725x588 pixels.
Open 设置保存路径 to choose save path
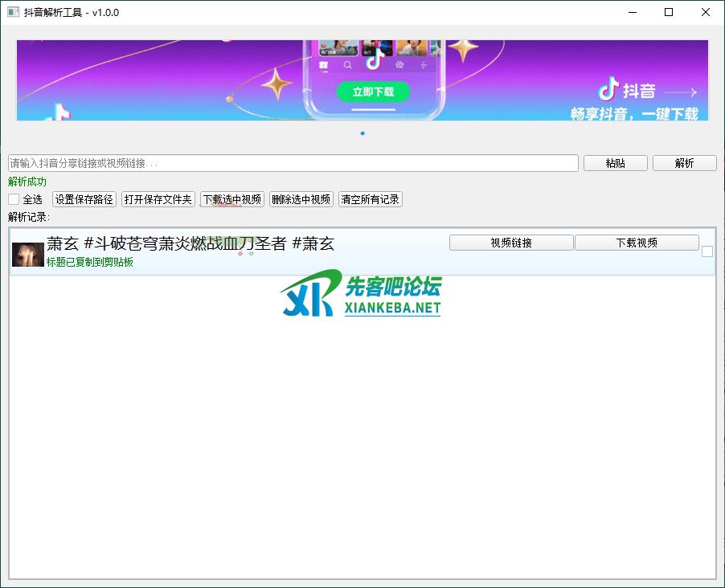(84, 199)
